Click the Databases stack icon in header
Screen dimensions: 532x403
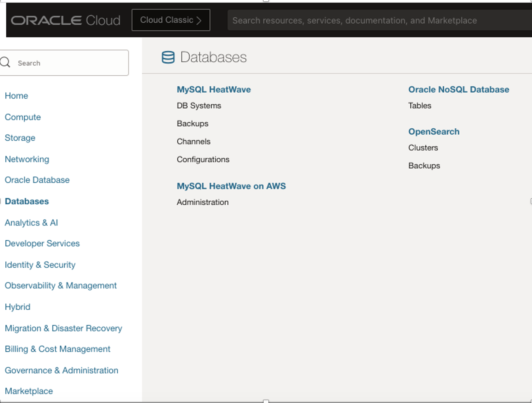click(168, 57)
